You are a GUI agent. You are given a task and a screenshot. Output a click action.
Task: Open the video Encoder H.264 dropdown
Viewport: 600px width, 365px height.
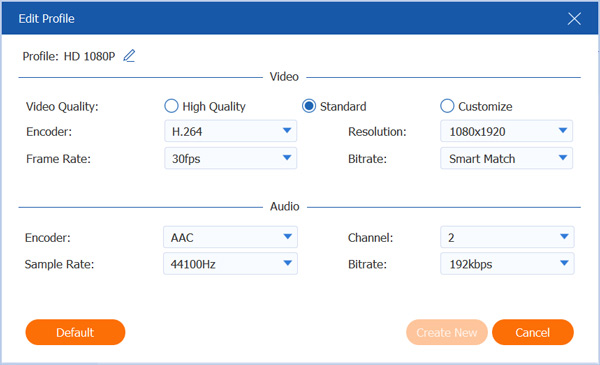pos(231,131)
